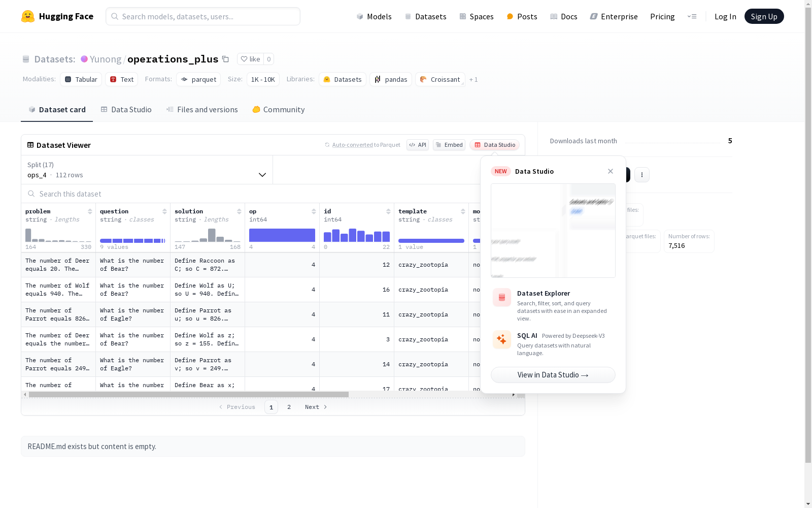Open the Docs page
This screenshot has width=812, height=508.
[x=564, y=16]
